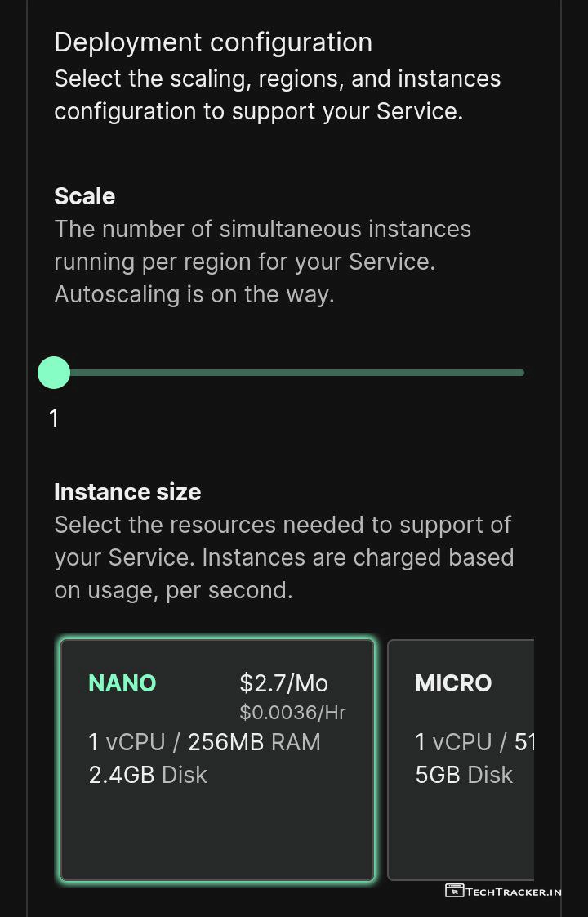588x917 pixels.
Task: Click the Instance size section heading
Action: [x=127, y=492]
